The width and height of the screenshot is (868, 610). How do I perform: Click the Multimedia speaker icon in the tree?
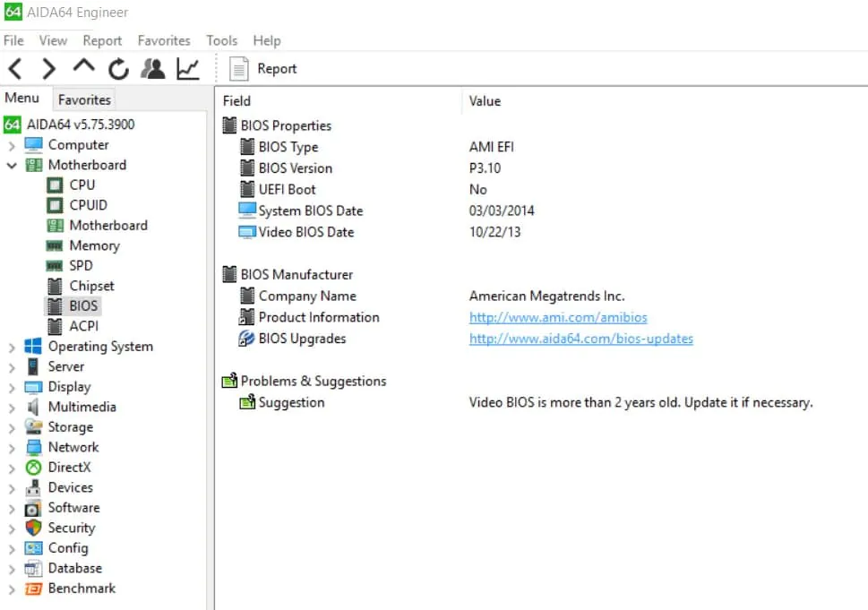[33, 407]
